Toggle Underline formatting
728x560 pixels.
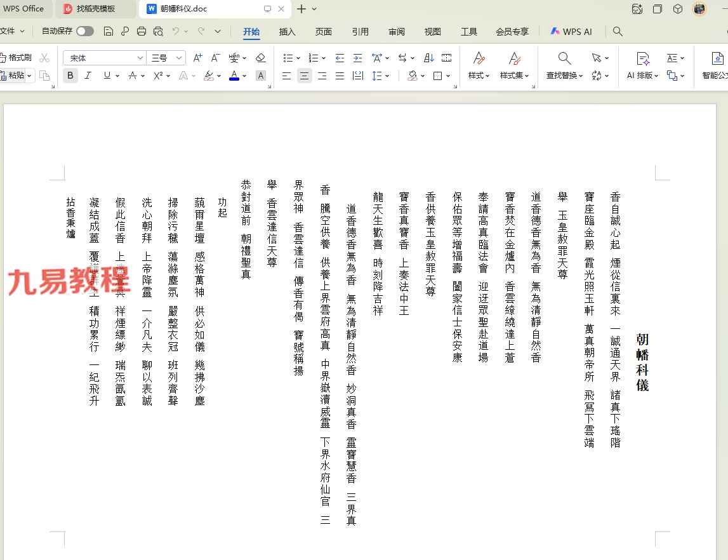coord(107,75)
